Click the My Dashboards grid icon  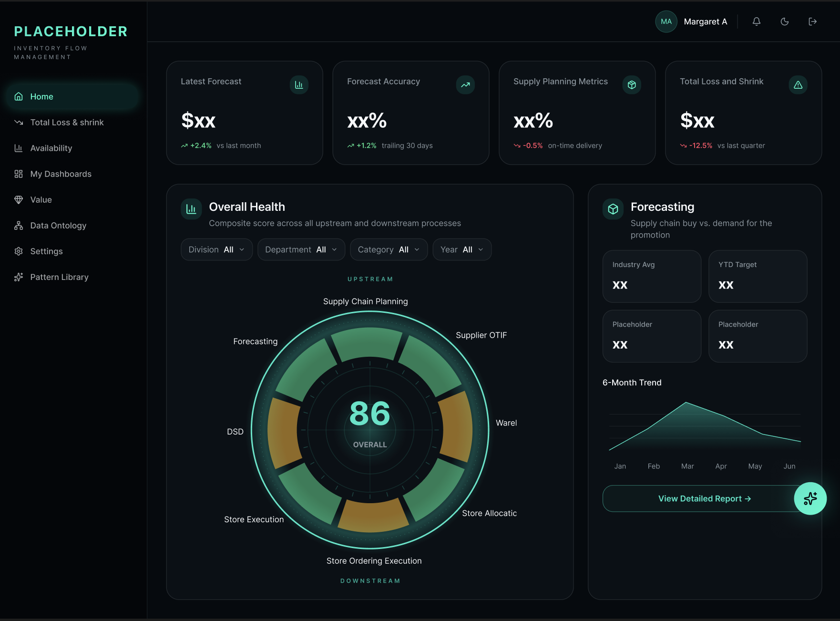[x=19, y=174]
